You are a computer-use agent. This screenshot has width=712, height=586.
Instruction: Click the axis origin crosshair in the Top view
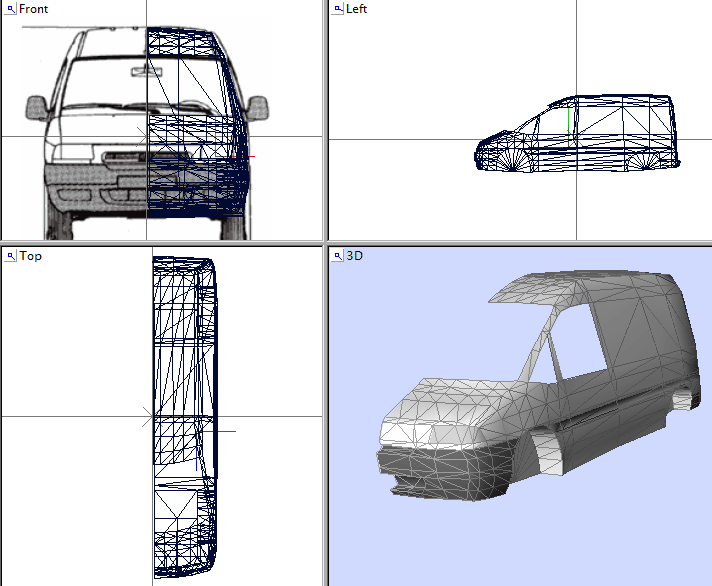152,416
